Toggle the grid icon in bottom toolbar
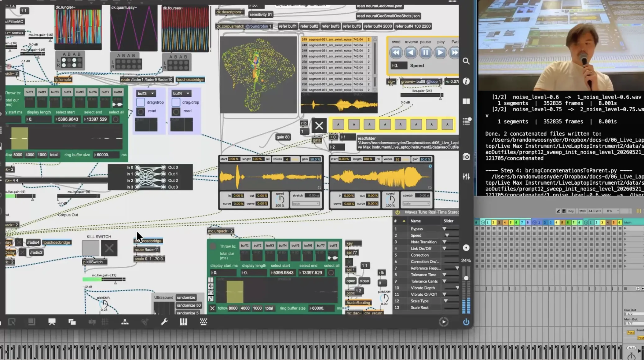The height and width of the screenshot is (360, 644). point(105,322)
